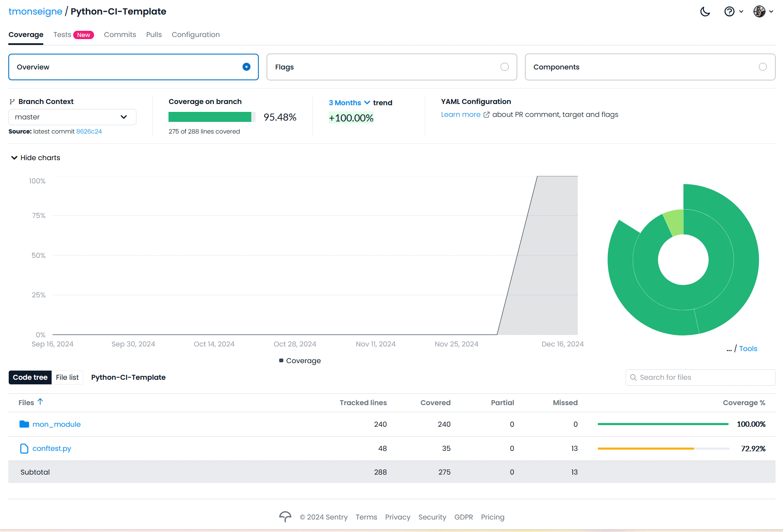This screenshot has height=532, width=783.
Task: Open the master branch dropdown
Action: (x=72, y=117)
